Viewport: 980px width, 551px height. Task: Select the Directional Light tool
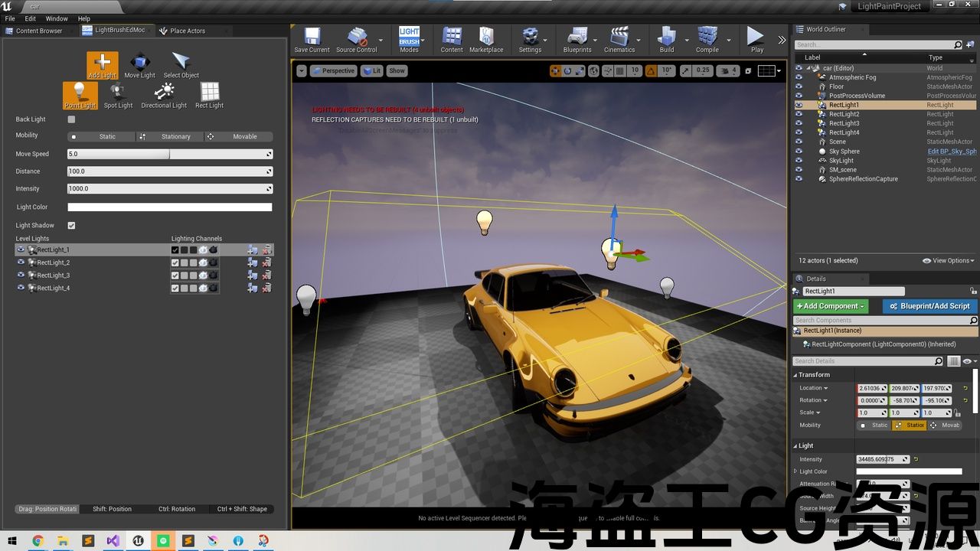coord(164,96)
